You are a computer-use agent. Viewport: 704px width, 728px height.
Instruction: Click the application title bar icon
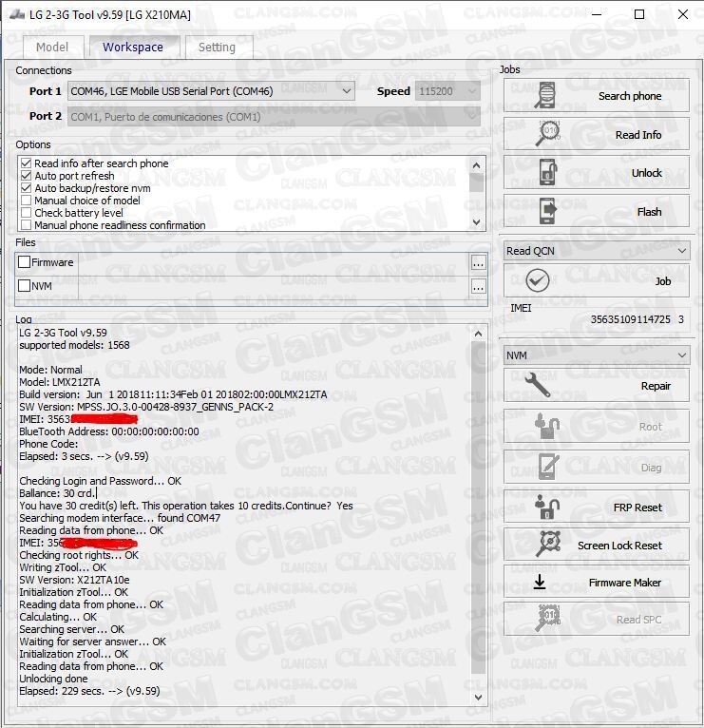click(x=17, y=15)
